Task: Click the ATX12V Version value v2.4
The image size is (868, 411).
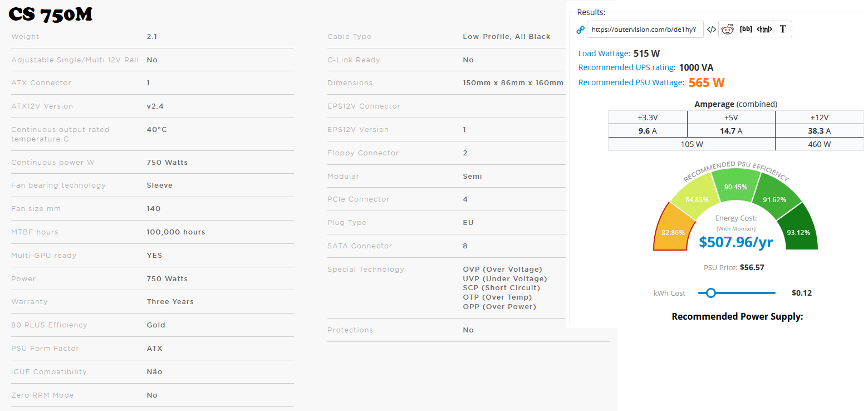Action: click(155, 106)
